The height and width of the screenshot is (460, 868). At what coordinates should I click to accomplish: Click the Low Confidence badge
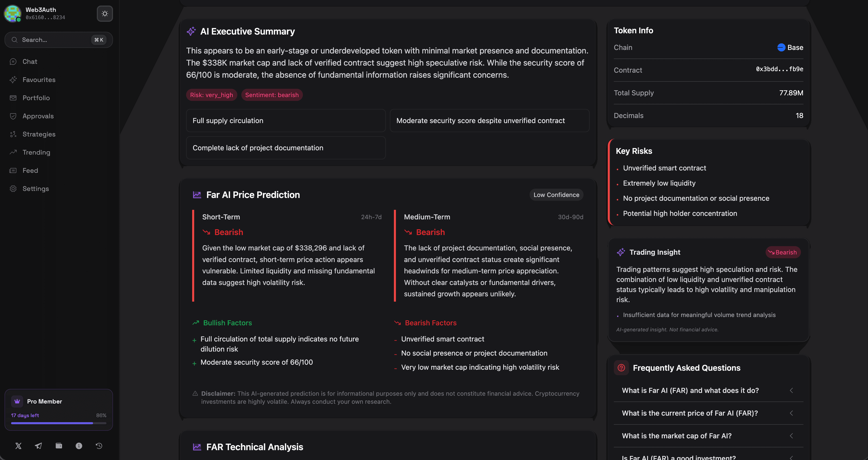(556, 195)
